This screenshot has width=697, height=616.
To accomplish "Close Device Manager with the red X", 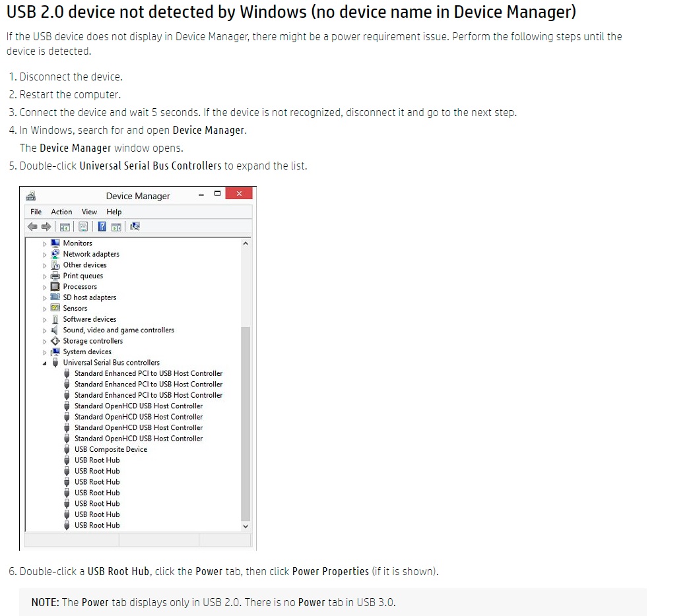I will [239, 194].
